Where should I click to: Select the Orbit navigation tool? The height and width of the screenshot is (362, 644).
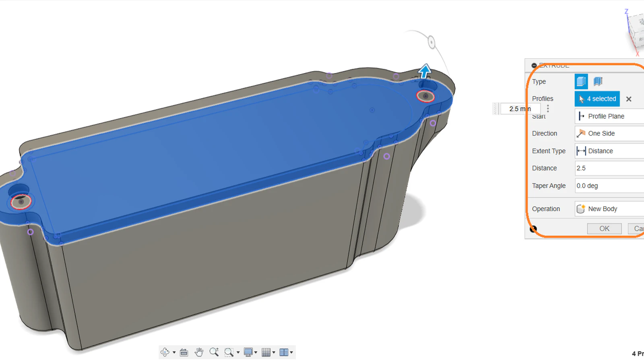click(x=165, y=352)
